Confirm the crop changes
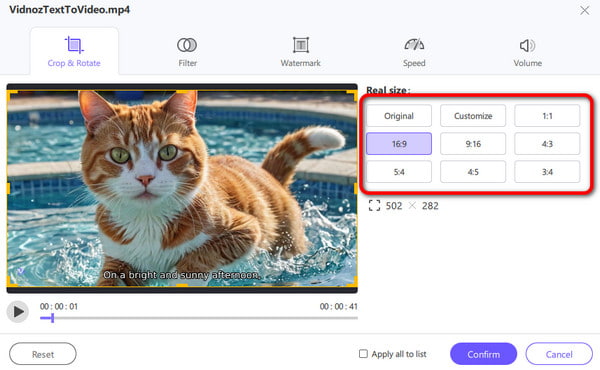Image resolution: width=600 pixels, height=370 pixels. [483, 354]
